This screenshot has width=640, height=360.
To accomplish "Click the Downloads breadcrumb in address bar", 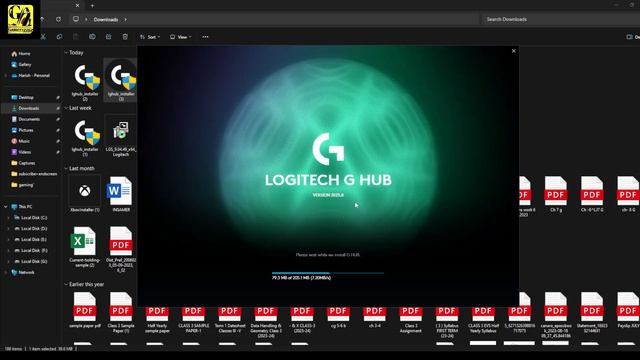I will point(106,19).
